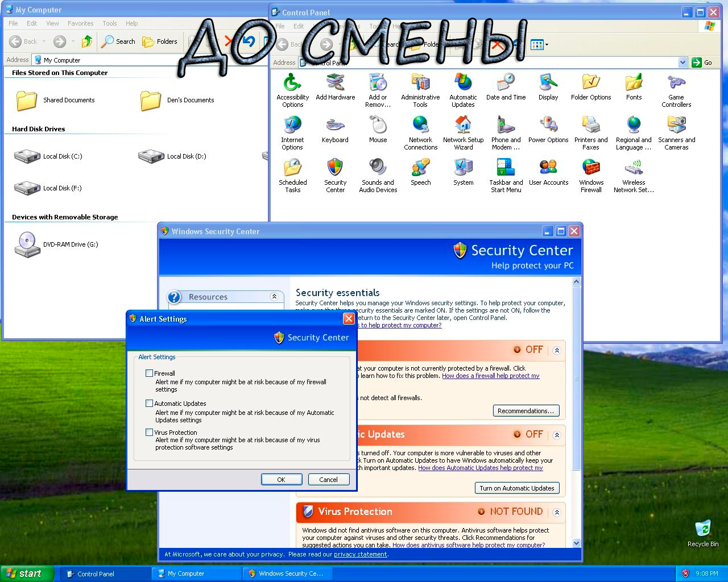Collapse the Virus Protection section chevron

pos(557,512)
